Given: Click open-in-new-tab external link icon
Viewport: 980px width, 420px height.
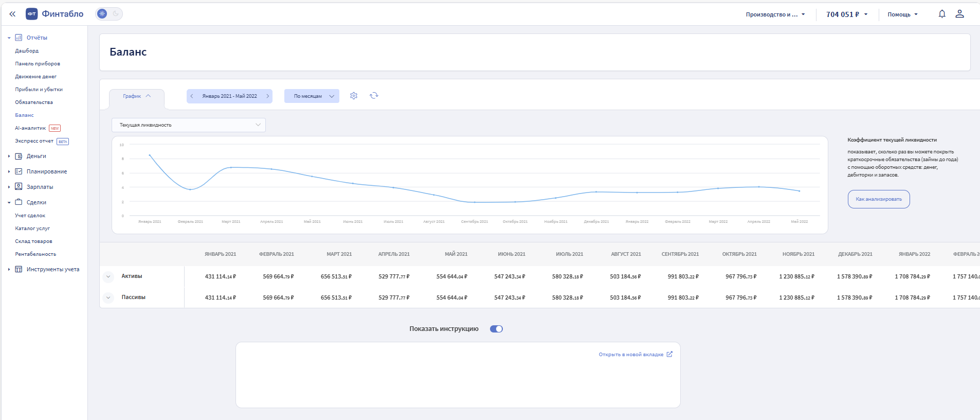Looking at the screenshot, I should point(669,354).
